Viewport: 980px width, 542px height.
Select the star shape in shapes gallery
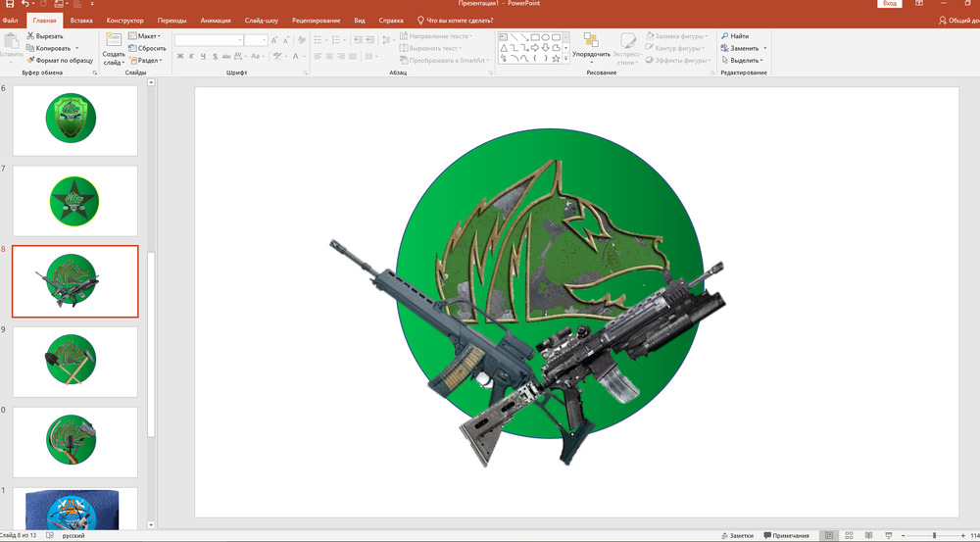tap(556, 59)
